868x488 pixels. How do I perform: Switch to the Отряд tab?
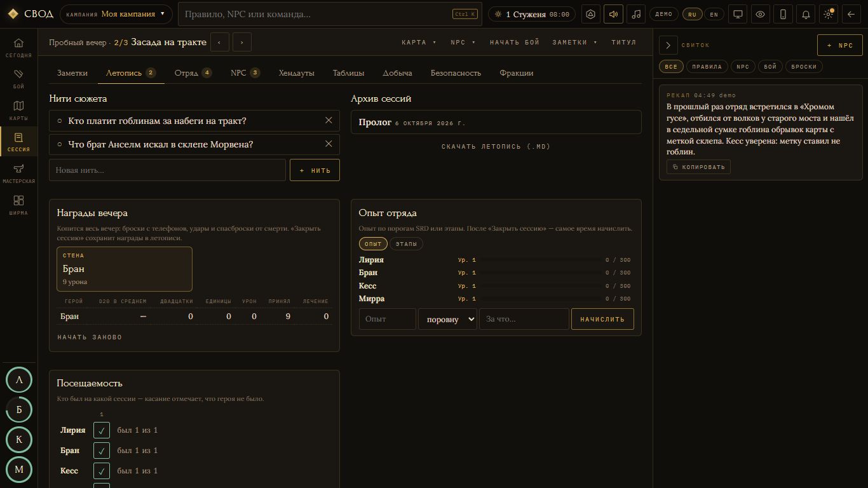[193, 73]
